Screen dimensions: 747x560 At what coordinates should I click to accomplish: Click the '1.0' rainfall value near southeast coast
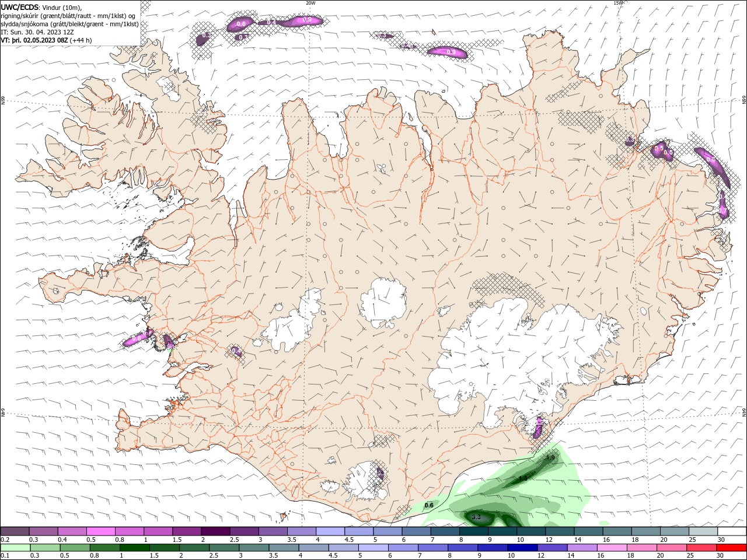click(550, 458)
